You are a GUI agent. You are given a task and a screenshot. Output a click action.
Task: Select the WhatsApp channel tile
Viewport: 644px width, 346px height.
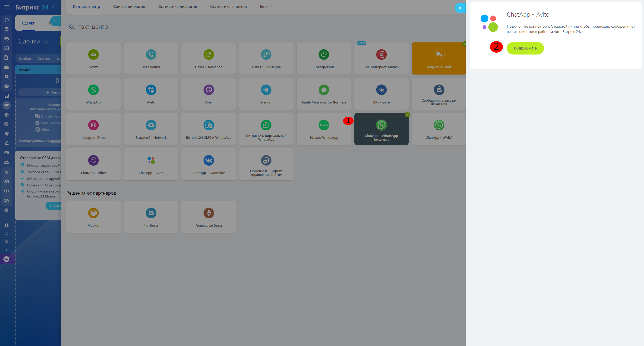click(x=93, y=94)
